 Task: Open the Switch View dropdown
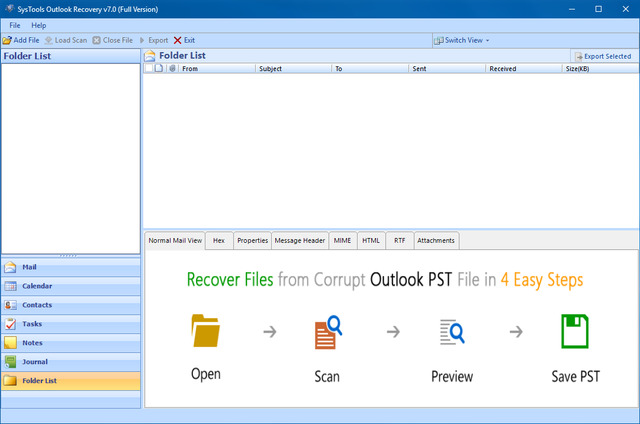pyautogui.click(x=462, y=40)
